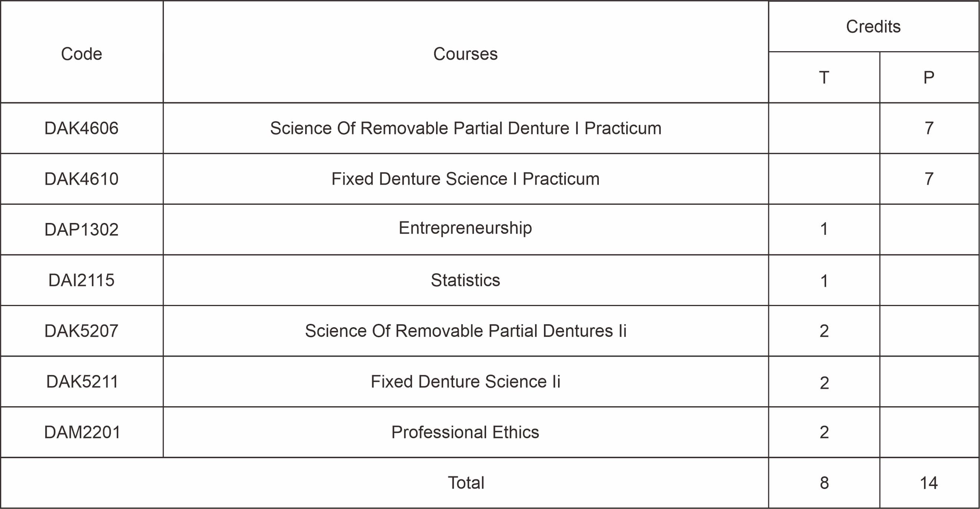This screenshot has height=509, width=980.
Task: Select the Professional Ethics course cell
Action: point(465,432)
